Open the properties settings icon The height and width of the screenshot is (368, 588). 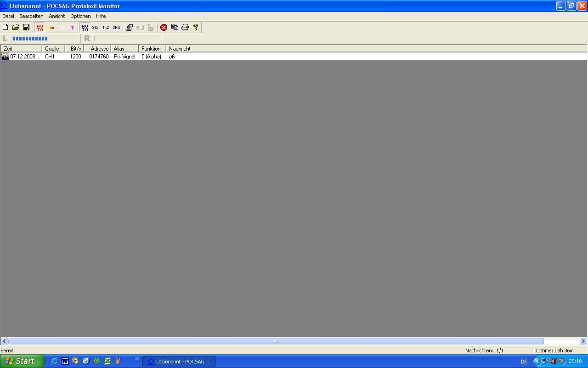pos(130,27)
